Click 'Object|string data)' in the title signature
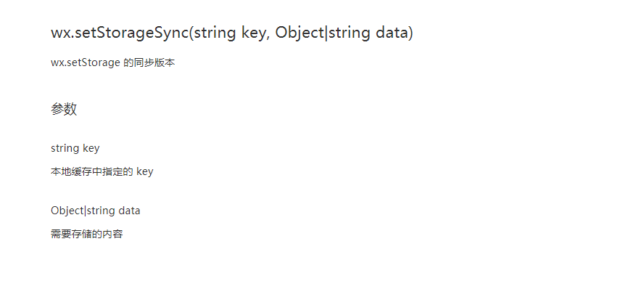This screenshot has height=305, width=644. point(344,33)
